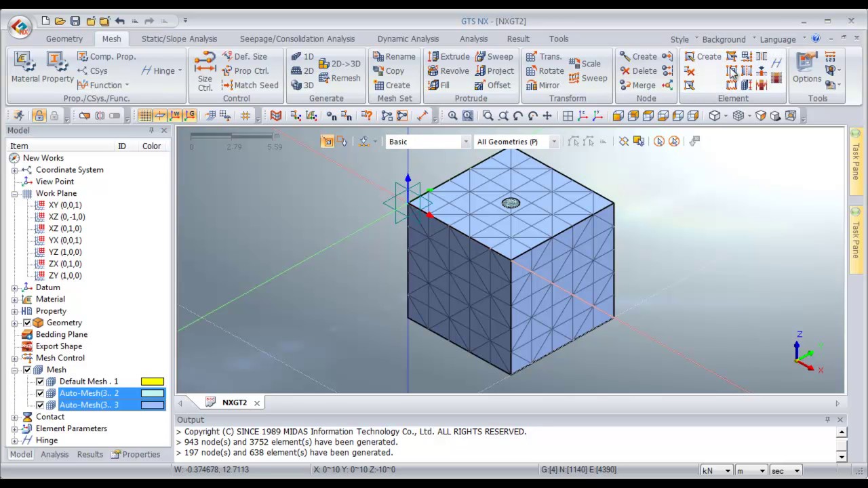
Task: Click the Comp. Prop. button
Action: [x=106, y=56]
